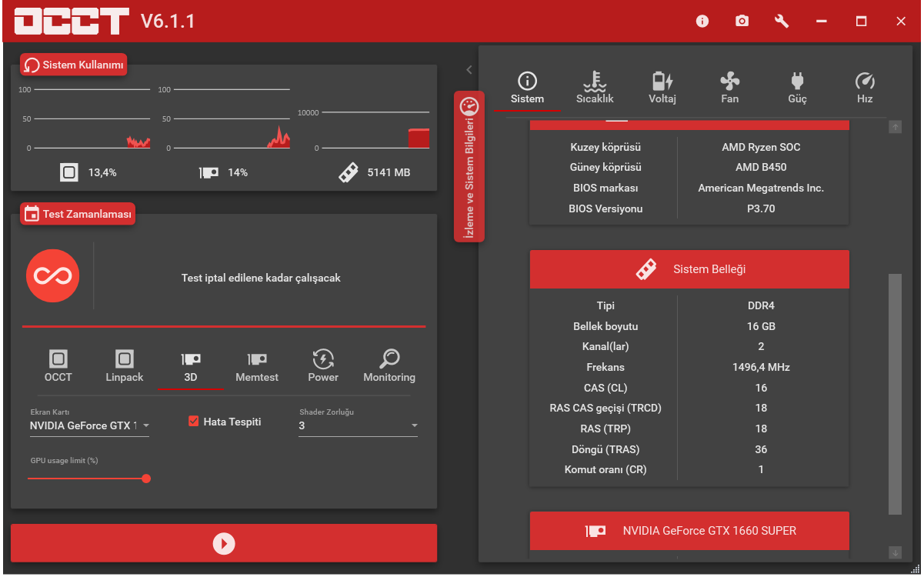The height and width of the screenshot is (577, 924).
Task: Collapse the Izleme ve Sistem Bilgileri panel
Action: [x=469, y=69]
